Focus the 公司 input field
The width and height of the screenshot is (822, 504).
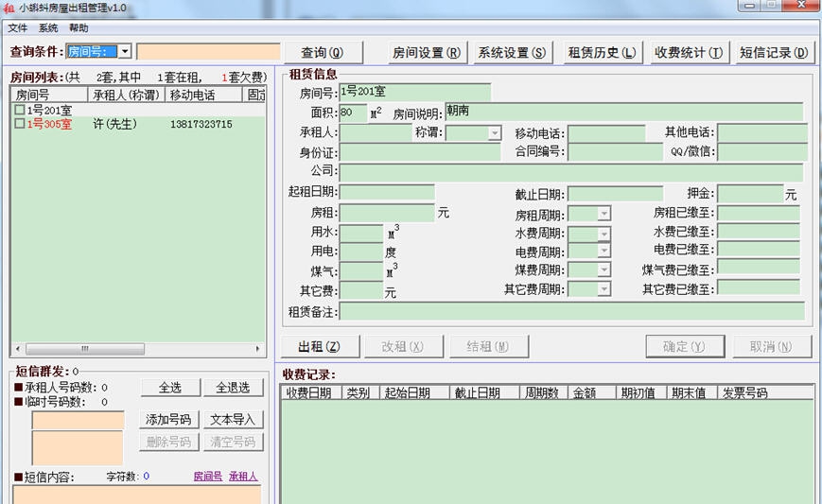(571, 172)
